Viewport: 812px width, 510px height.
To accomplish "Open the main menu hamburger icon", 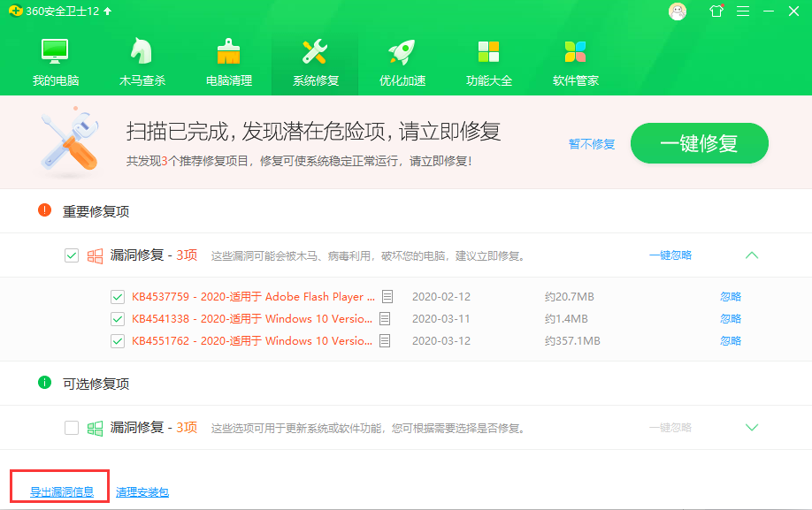I will (743, 11).
